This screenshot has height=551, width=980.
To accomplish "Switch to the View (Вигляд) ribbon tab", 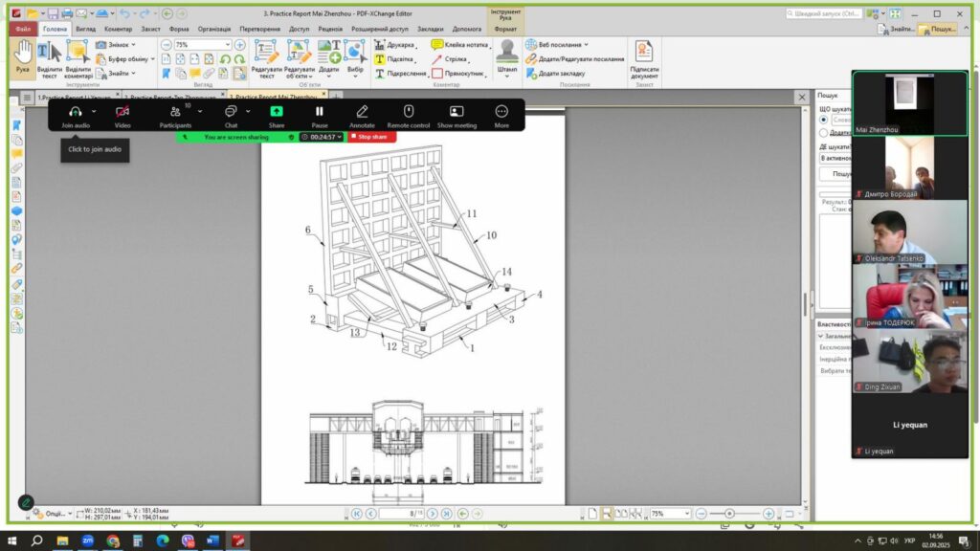I will click(x=85, y=29).
